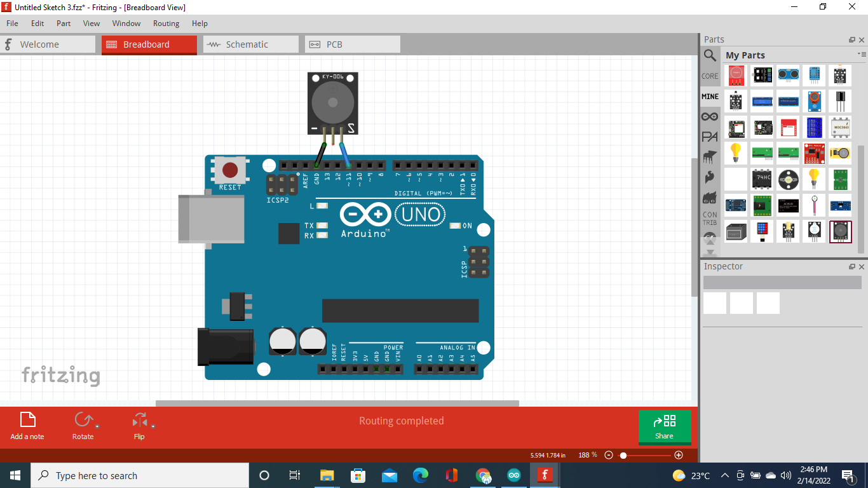Image resolution: width=868 pixels, height=488 pixels.
Task: Switch to the Schematic tab
Action: tap(251, 44)
